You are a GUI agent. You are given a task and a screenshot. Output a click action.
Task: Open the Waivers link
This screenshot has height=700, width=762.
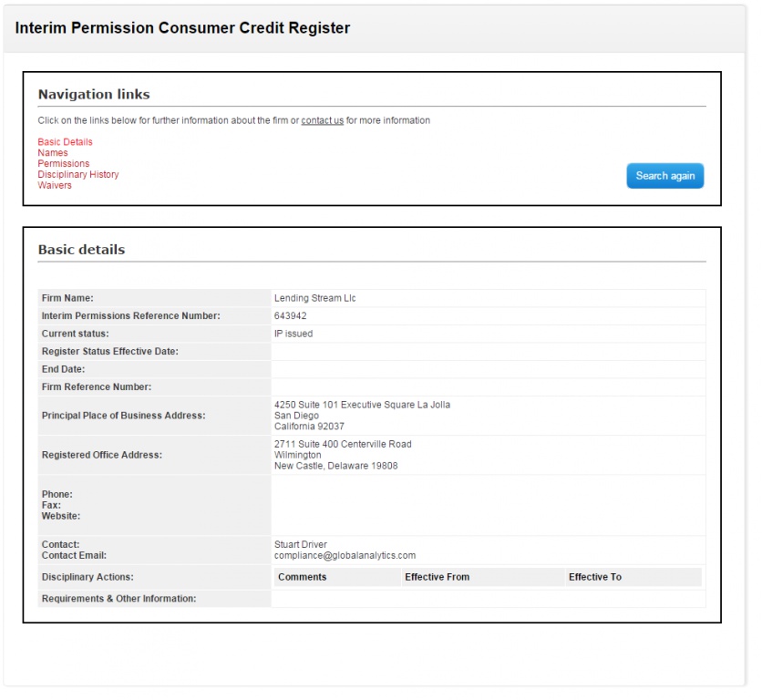55,186
